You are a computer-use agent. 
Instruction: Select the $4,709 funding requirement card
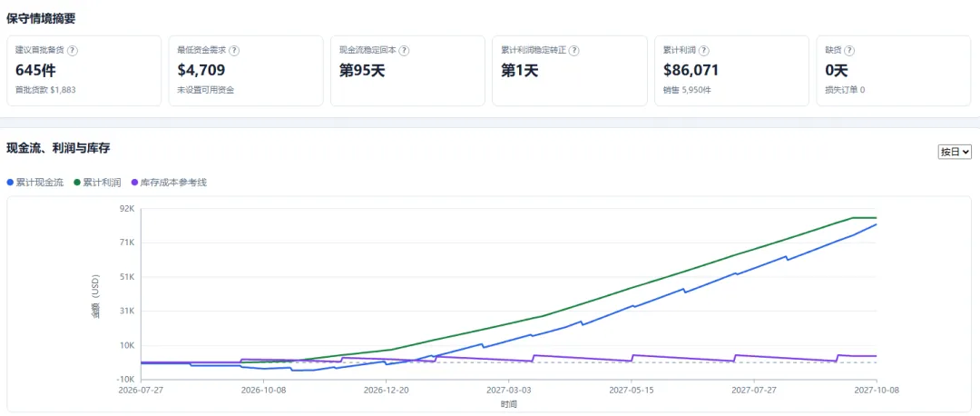(246, 71)
